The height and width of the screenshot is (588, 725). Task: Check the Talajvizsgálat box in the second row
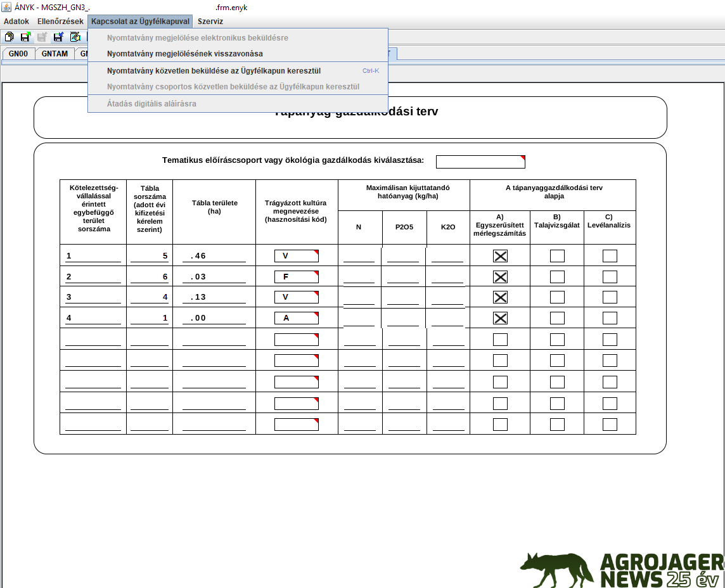(x=557, y=277)
